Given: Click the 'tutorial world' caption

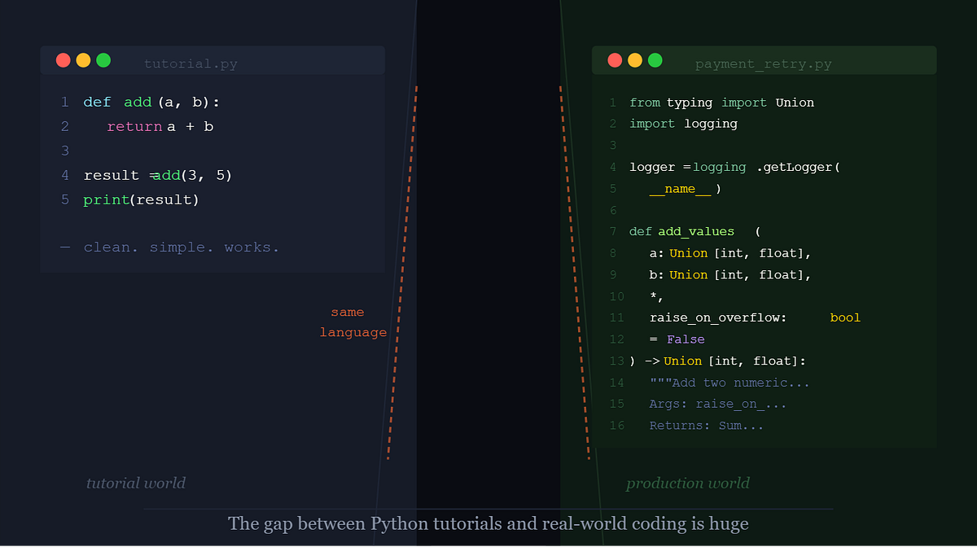Looking at the screenshot, I should pyautogui.click(x=136, y=483).
